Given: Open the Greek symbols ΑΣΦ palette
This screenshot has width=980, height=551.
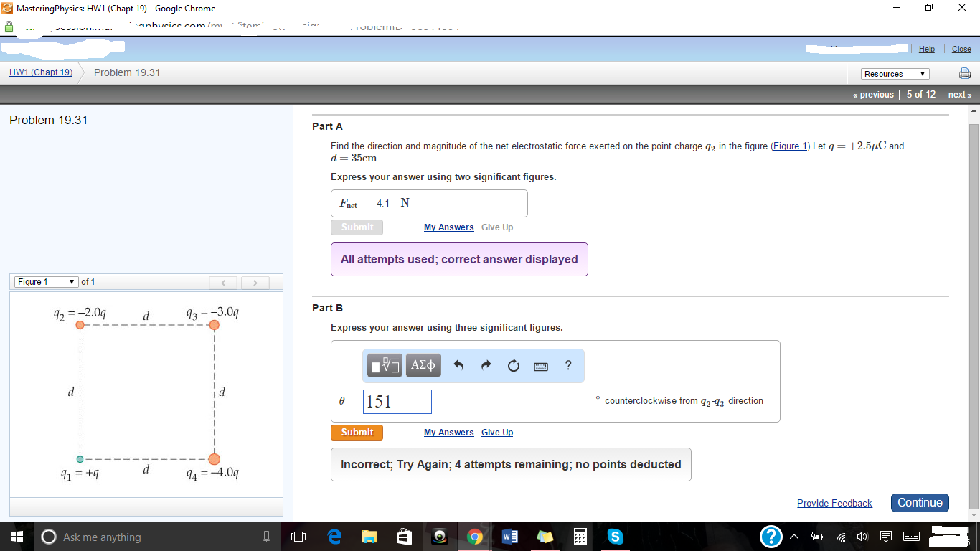Looking at the screenshot, I should tap(423, 365).
